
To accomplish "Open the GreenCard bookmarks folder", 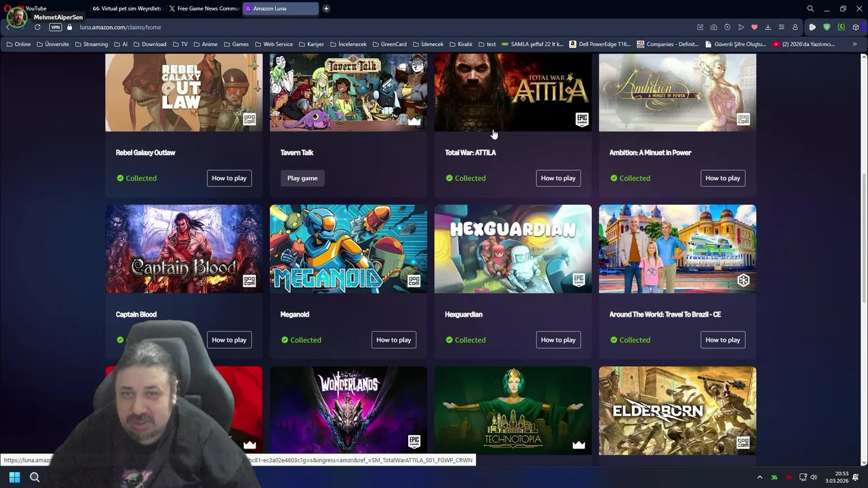I will [x=389, y=44].
